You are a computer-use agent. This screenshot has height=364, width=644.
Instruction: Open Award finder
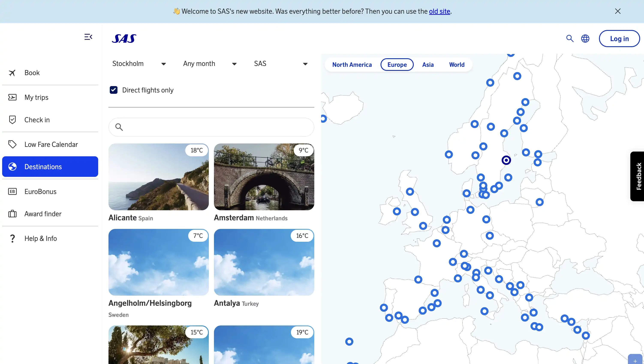pyautogui.click(x=50, y=214)
